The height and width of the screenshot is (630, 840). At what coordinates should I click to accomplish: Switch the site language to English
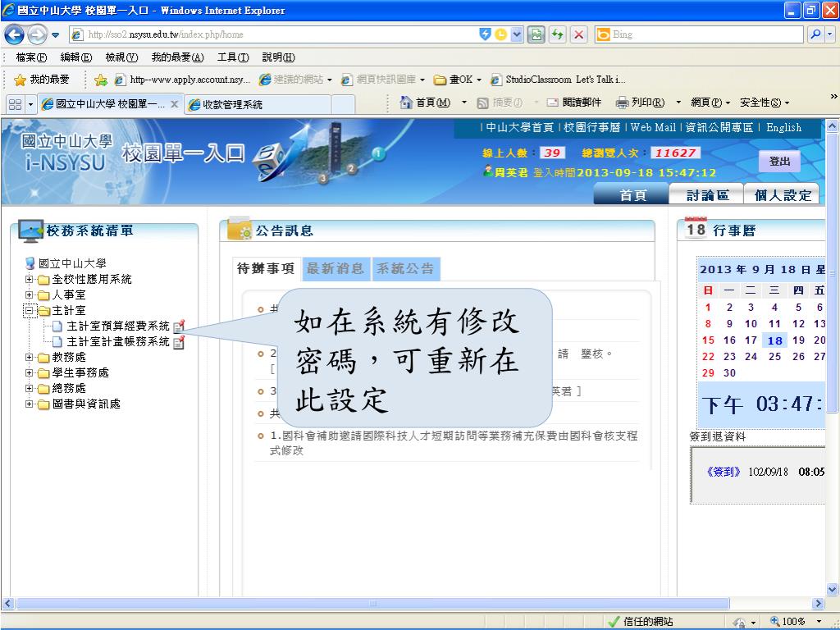[x=783, y=127]
